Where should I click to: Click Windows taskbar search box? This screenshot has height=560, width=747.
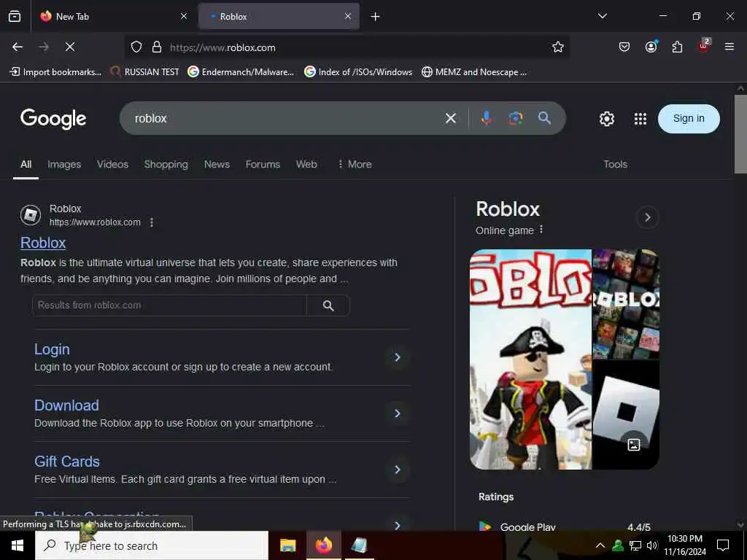pyautogui.click(x=152, y=545)
